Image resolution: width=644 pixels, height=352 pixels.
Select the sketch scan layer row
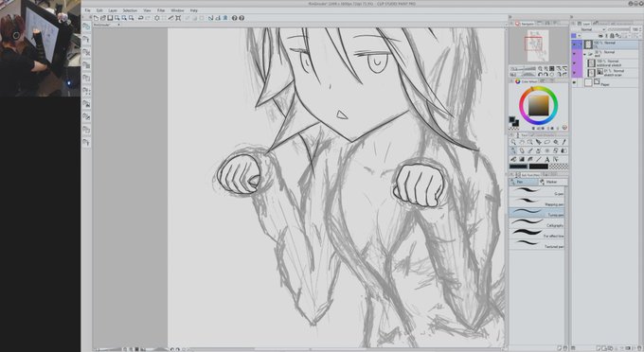pyautogui.click(x=611, y=73)
